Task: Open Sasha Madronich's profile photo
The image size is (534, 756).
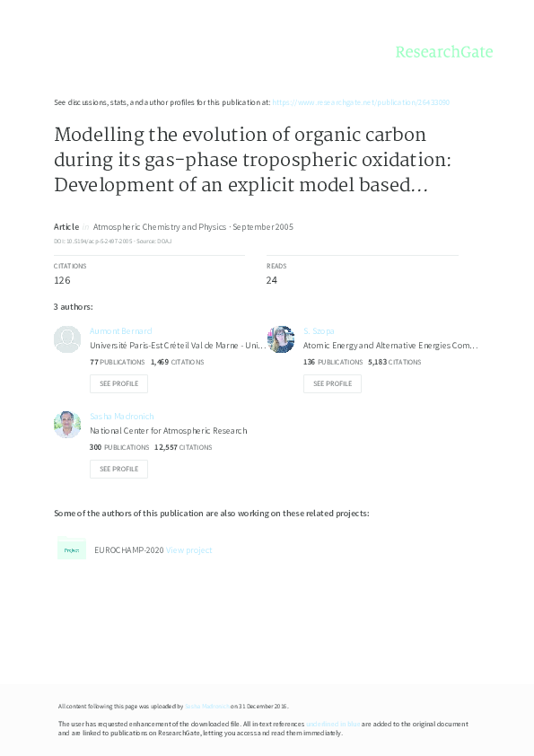Action: point(67,424)
